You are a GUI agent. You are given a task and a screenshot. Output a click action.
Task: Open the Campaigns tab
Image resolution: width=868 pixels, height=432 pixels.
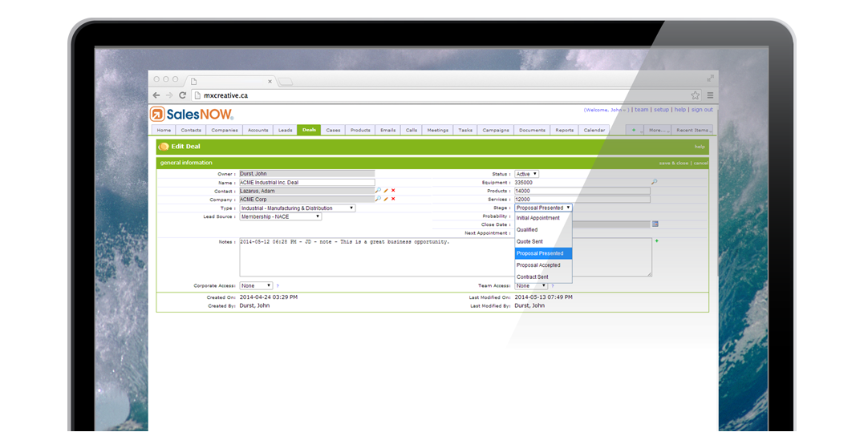tap(496, 130)
